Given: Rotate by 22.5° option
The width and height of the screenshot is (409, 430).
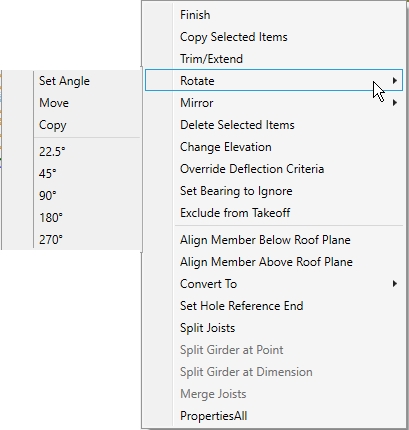Looking at the screenshot, I should click(x=52, y=152).
